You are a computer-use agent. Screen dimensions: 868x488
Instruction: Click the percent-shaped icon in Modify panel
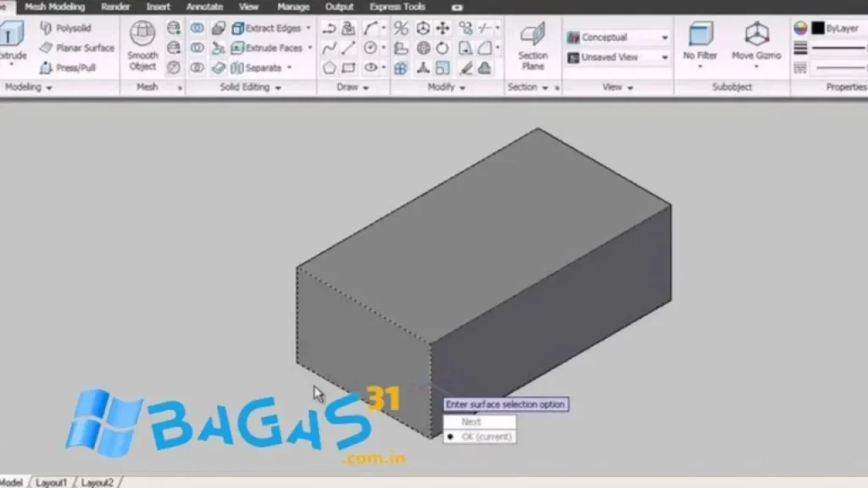pyautogui.click(x=401, y=28)
